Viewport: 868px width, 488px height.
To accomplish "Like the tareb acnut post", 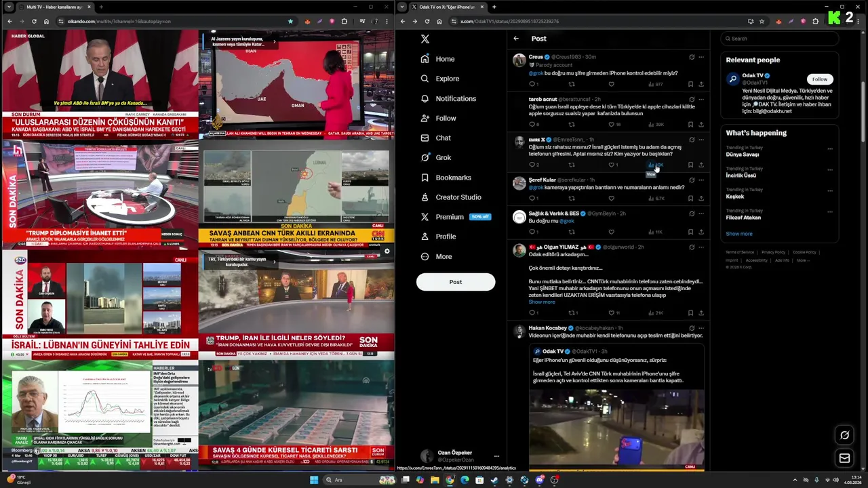I will point(611,125).
